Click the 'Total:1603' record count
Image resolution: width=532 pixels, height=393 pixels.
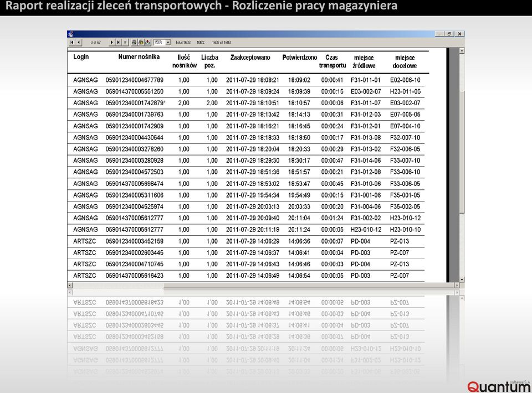click(x=183, y=43)
